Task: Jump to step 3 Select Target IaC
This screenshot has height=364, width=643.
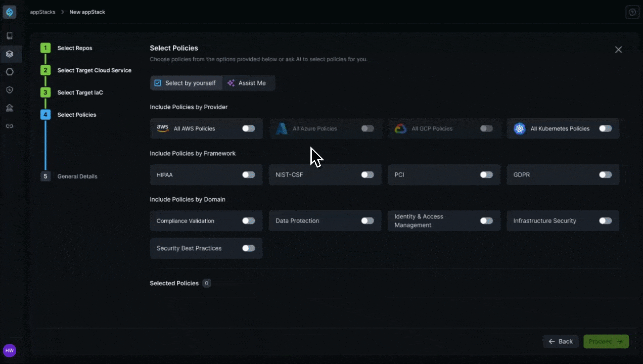Action: click(x=80, y=93)
